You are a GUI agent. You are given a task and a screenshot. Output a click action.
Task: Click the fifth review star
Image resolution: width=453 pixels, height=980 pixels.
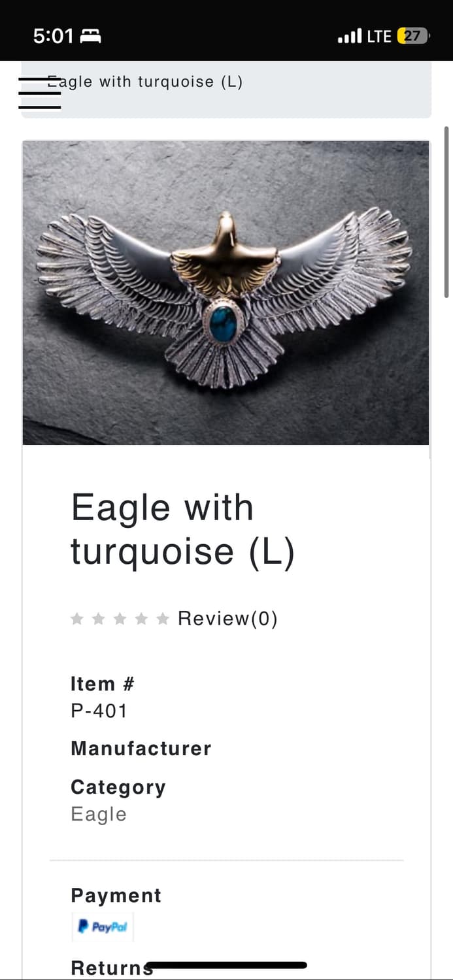pos(163,619)
